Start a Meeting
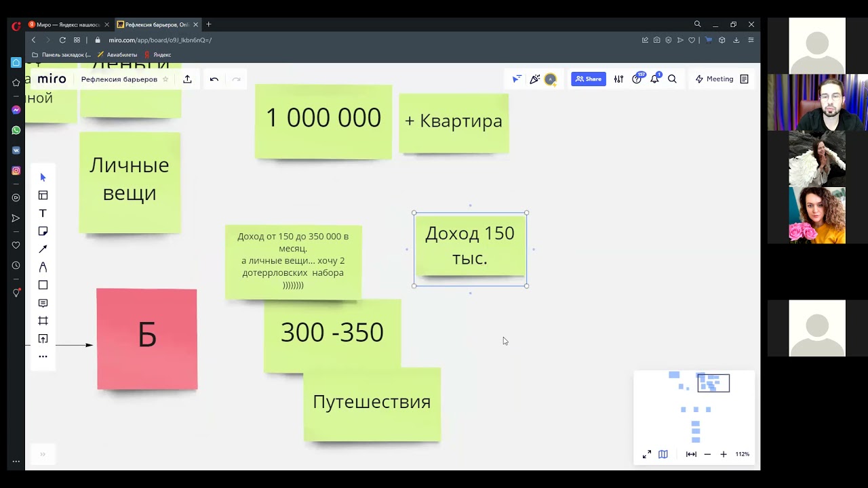The image size is (868, 488). coord(714,79)
